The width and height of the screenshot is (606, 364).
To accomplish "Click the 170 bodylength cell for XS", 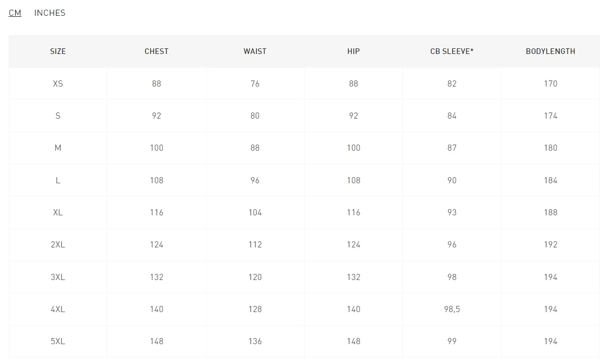I will coord(550,83).
